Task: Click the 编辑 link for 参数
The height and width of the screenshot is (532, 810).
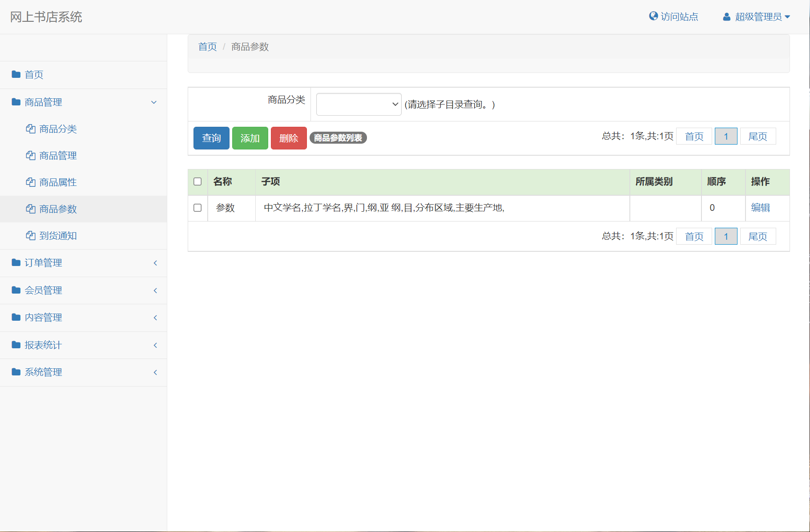Action: tap(761, 208)
